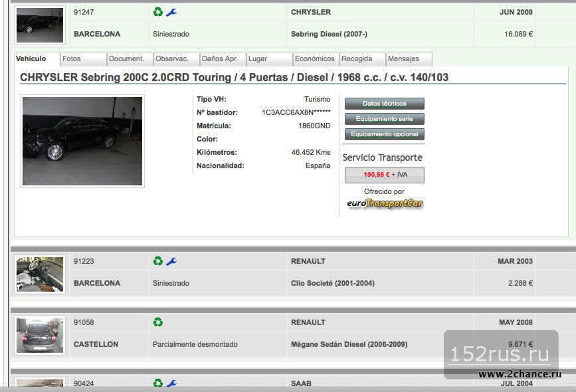Click the CHRYSLER Sebring 200C title heading

click(234, 78)
